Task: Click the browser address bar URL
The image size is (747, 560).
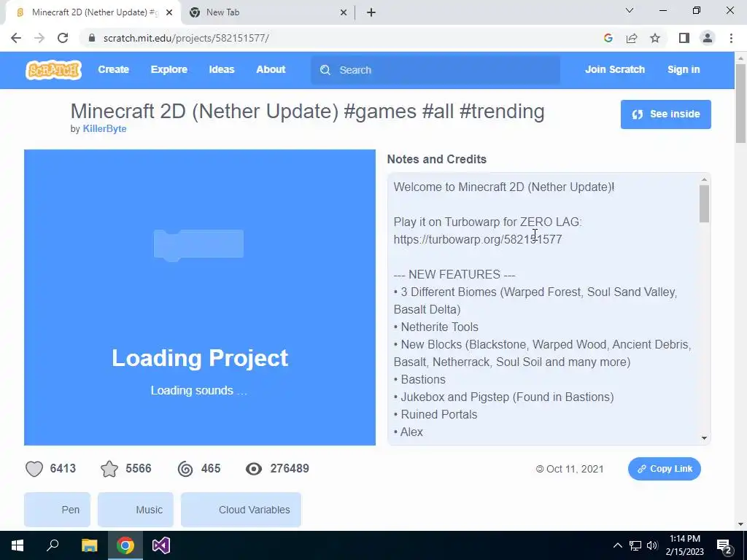Action: click(186, 38)
